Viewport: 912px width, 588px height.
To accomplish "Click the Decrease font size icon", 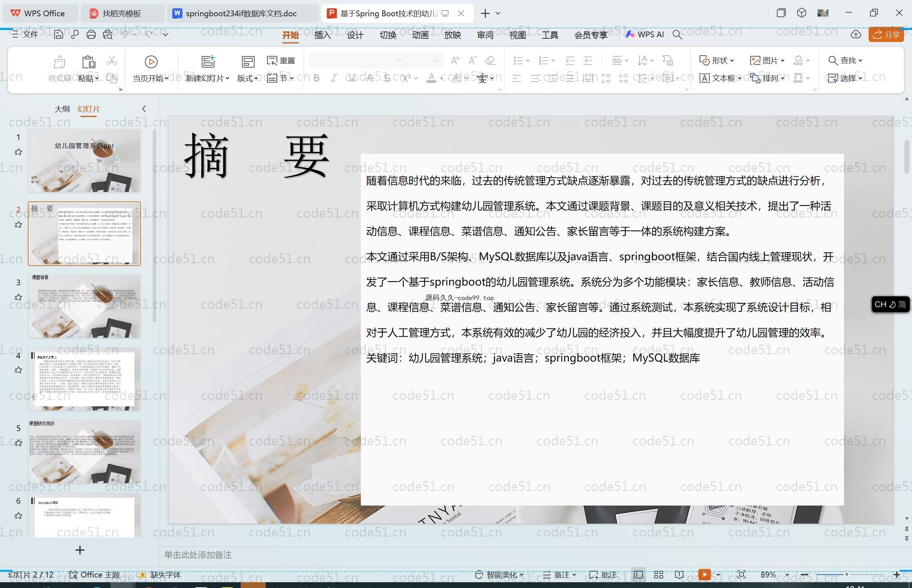I will coord(473,60).
